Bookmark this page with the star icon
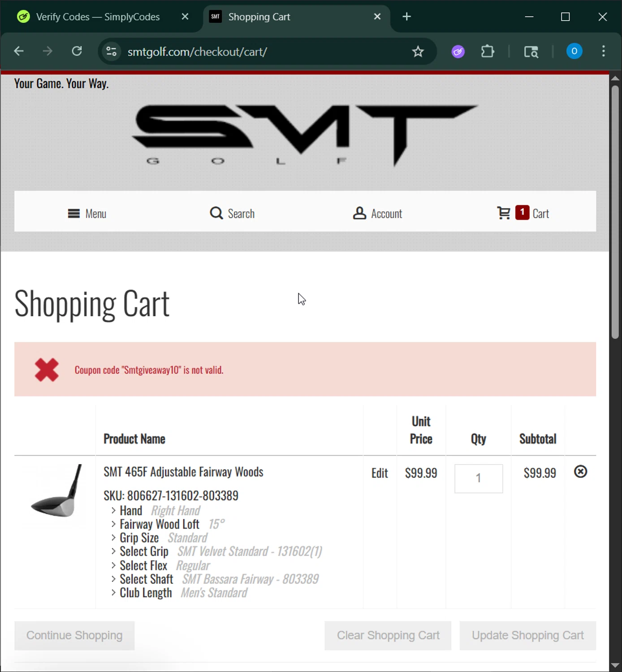The width and height of the screenshot is (622, 672). (418, 52)
